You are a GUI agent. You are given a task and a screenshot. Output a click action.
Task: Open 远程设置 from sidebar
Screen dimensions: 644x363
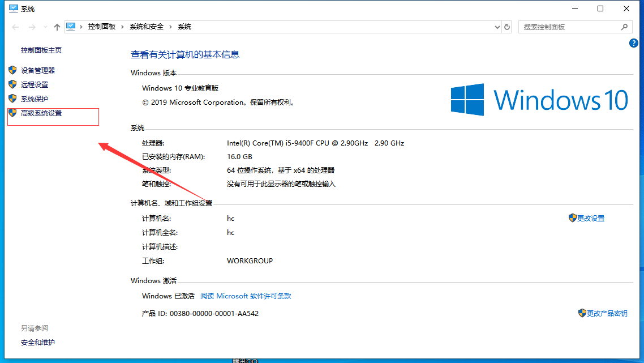tap(35, 85)
